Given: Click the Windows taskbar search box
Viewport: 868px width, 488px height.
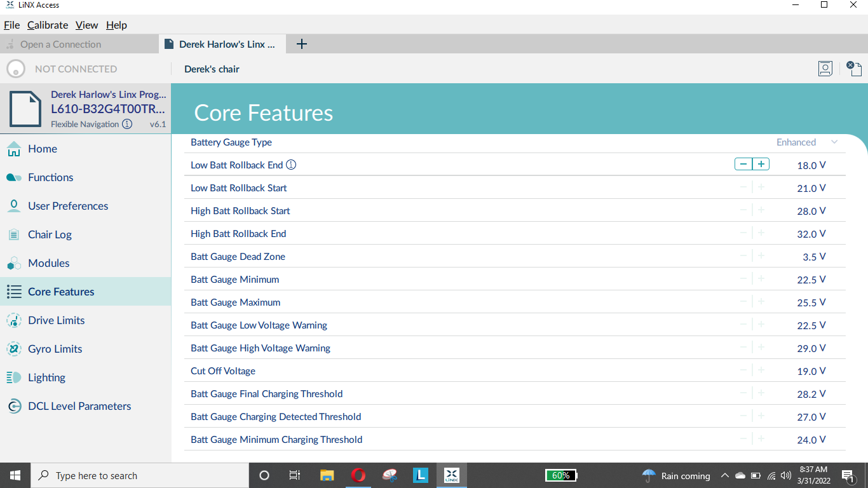Looking at the screenshot, I should [140, 475].
